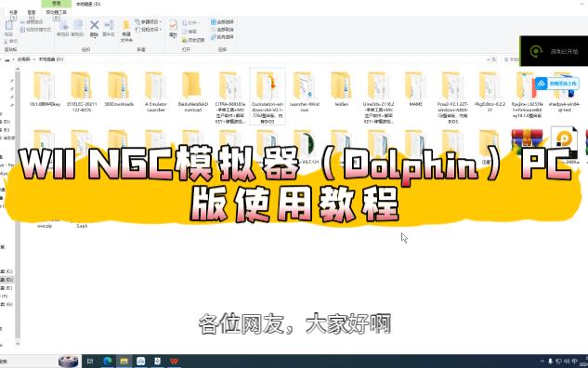Open the BaiduNetdiskDownload folder
The height and width of the screenshot is (368, 588).
(193, 92)
